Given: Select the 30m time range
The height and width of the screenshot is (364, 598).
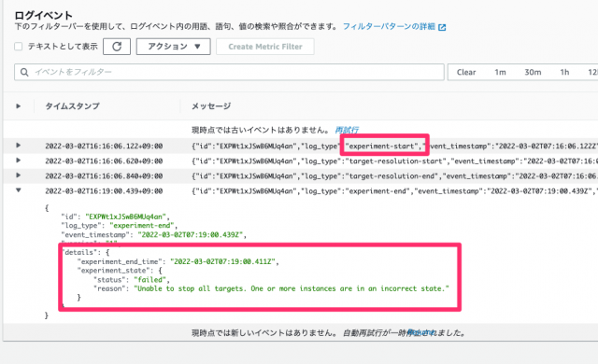Looking at the screenshot, I should pos(533,72).
